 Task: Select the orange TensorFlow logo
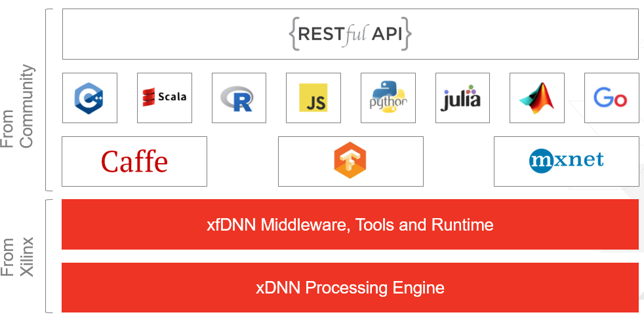pos(350,160)
